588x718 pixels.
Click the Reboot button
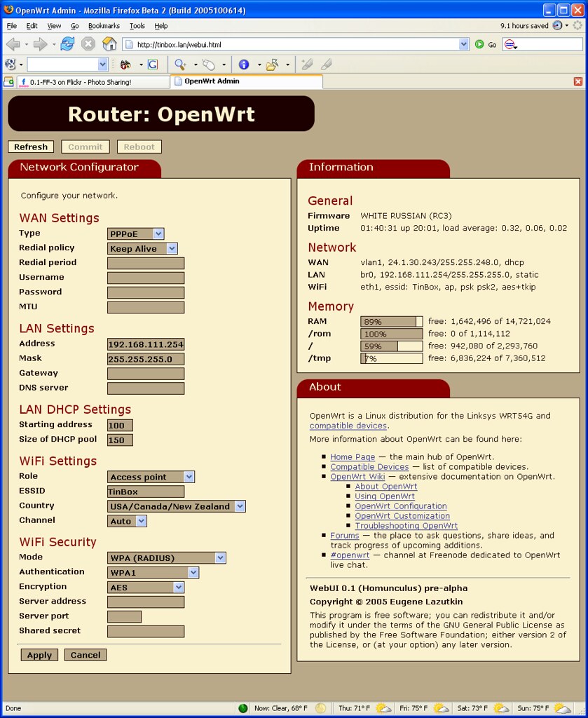point(139,147)
